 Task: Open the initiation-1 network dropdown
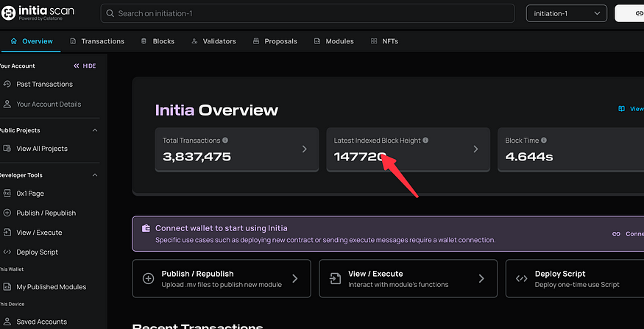pos(567,13)
